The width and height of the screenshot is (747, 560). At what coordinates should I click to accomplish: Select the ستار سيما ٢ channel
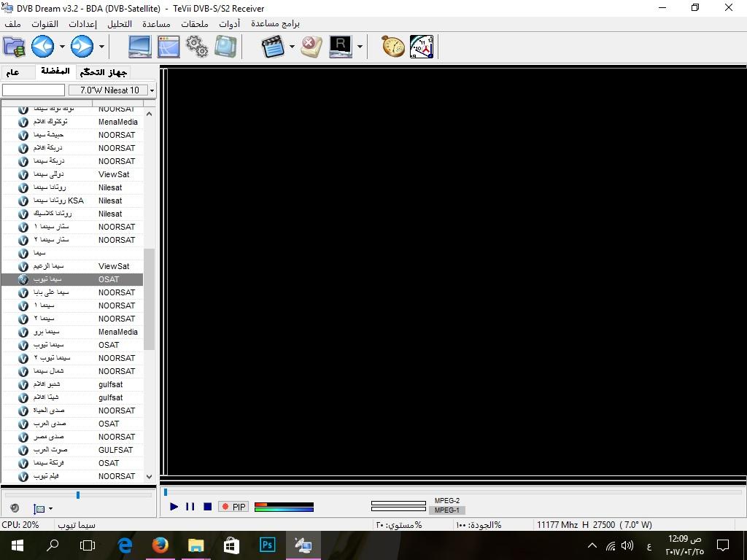[x=72, y=240]
